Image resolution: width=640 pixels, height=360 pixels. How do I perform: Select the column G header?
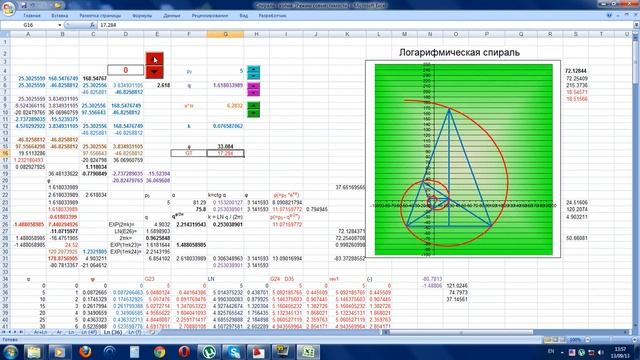(225, 34)
